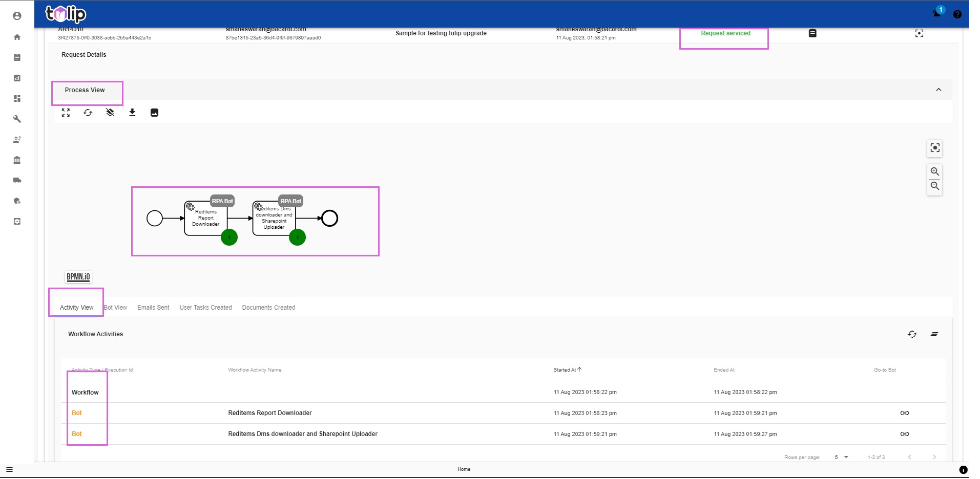Toggle layers off in process view
The image size is (980, 479).
[x=110, y=113]
